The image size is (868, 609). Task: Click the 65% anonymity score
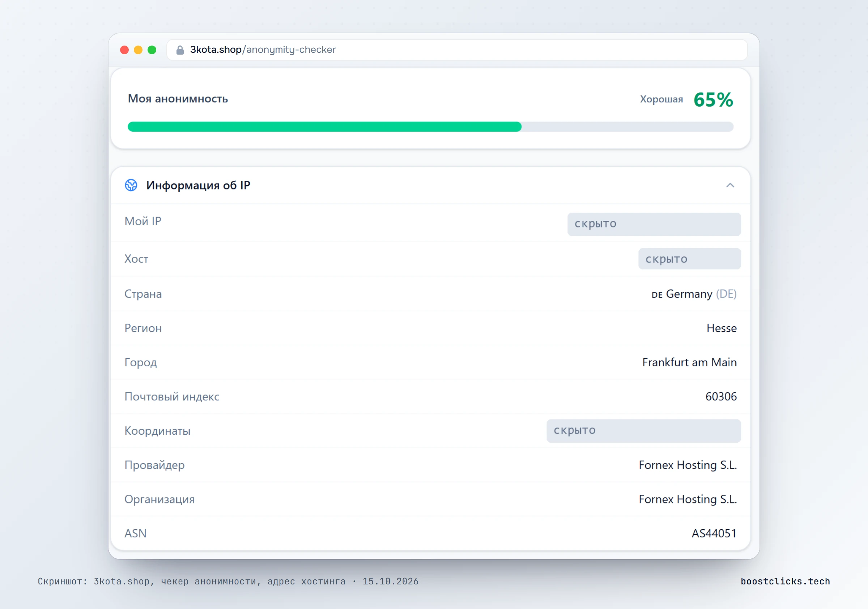point(713,100)
